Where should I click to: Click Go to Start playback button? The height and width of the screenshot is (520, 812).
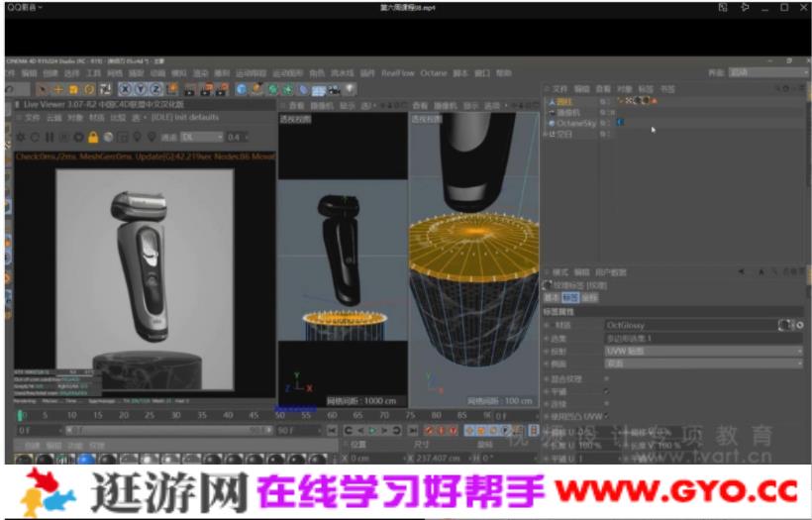coord(332,431)
